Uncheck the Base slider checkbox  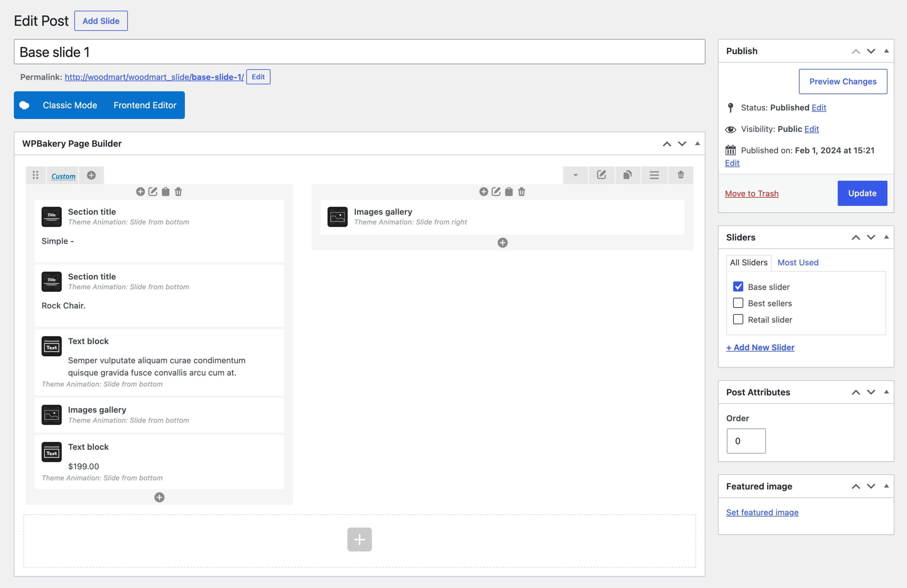pyautogui.click(x=738, y=287)
